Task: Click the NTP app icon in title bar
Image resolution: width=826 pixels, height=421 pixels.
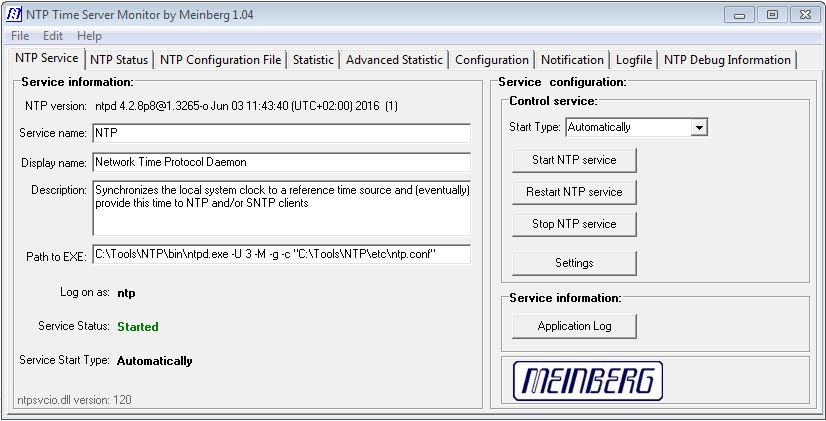Action: [x=14, y=15]
